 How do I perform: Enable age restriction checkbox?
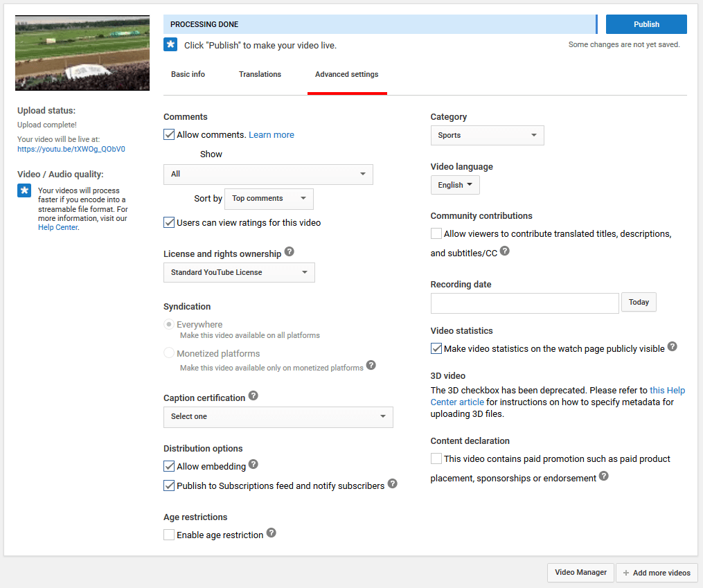[x=169, y=535]
